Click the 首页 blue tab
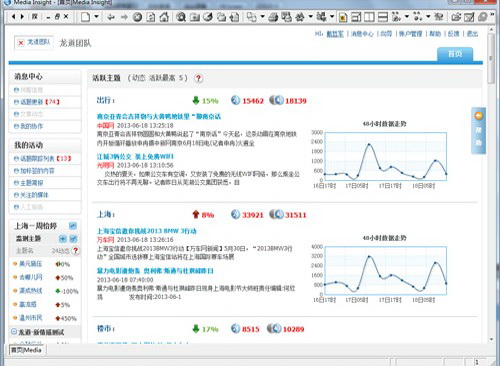Viewport: 500px width, 366px height. pos(455,54)
